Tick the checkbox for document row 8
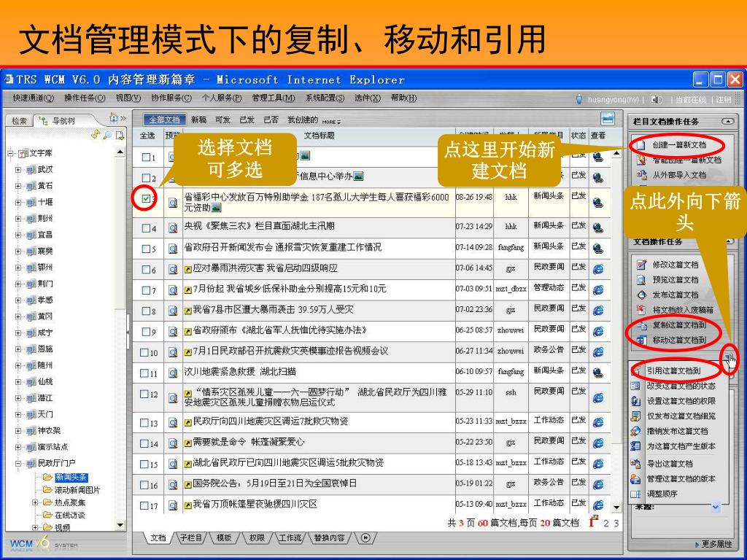This screenshot has width=747, height=560. tap(146, 311)
